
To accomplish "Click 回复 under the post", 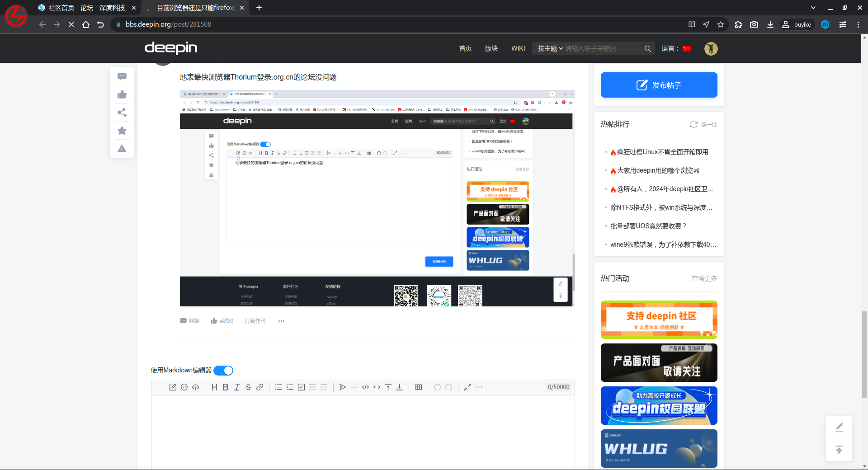I will pyautogui.click(x=190, y=321).
